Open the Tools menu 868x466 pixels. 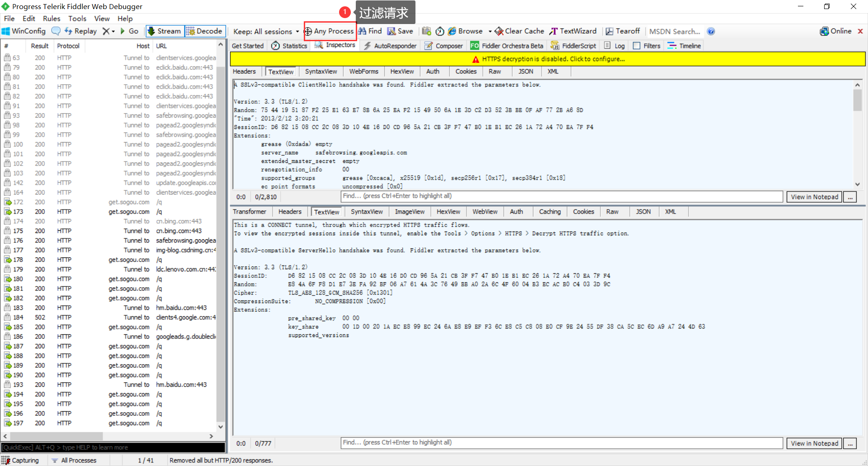[x=77, y=19]
